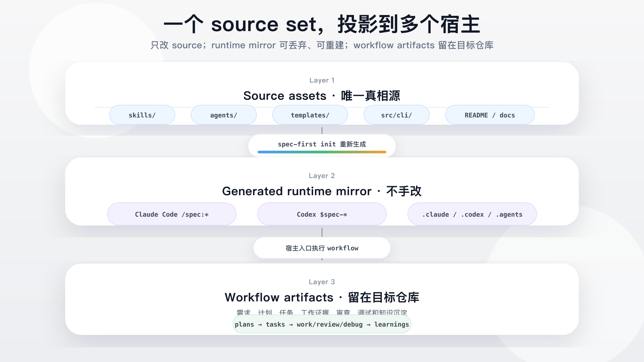The height and width of the screenshot is (362, 644).
Task: Select the agents/ pill
Action: pos(224,115)
